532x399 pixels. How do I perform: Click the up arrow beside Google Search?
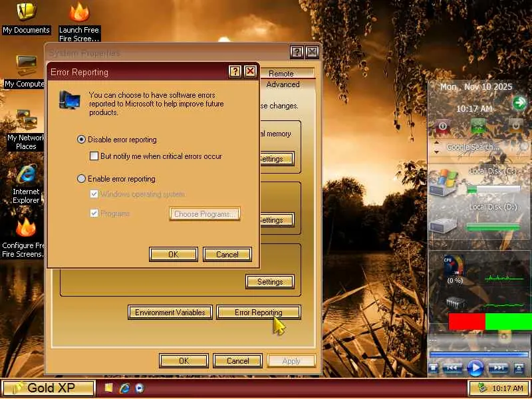(437, 142)
